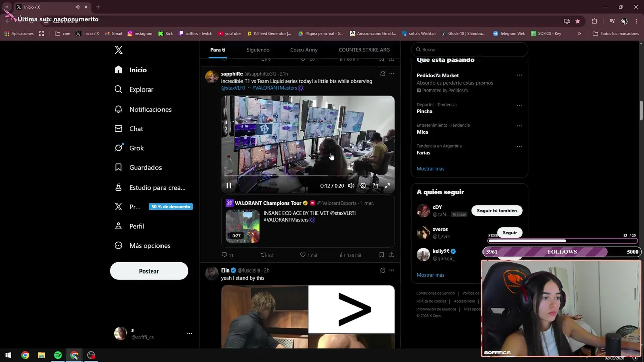
Task: Click the Buscar search field
Action: point(469,50)
